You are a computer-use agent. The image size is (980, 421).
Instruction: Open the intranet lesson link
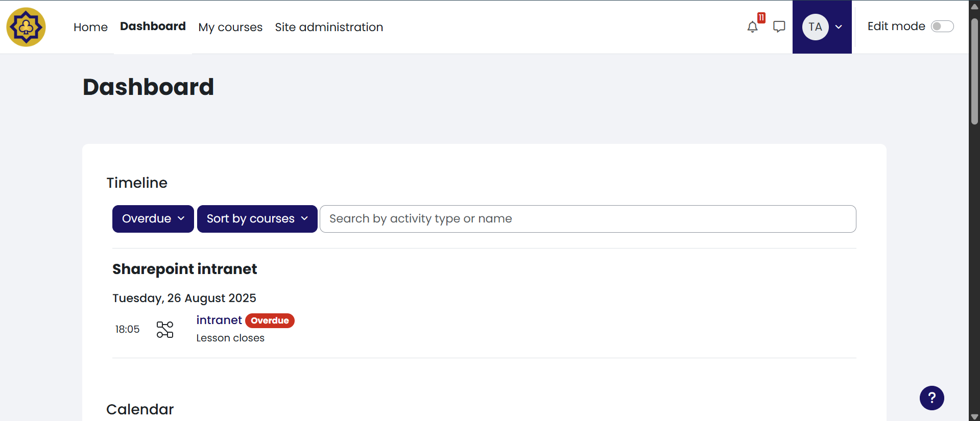click(219, 320)
